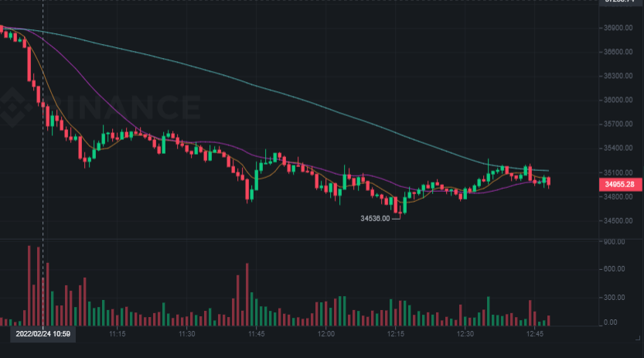Click the crosshair date label 2022/02/24 10:59

pos(43,334)
